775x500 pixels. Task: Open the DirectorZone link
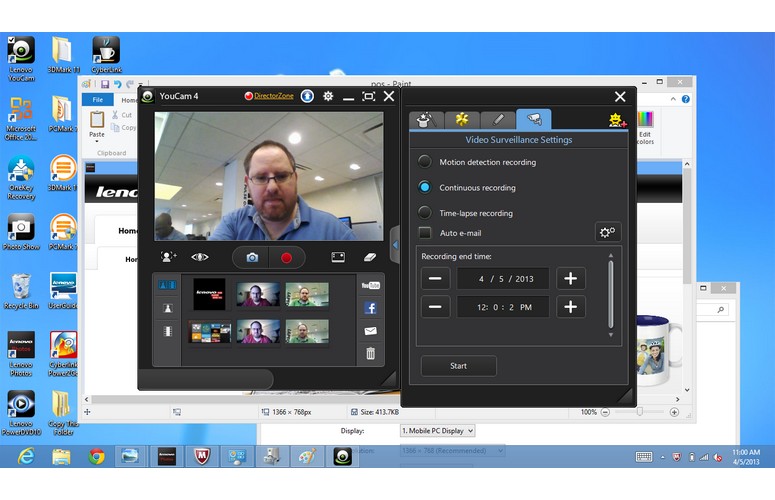(x=273, y=96)
